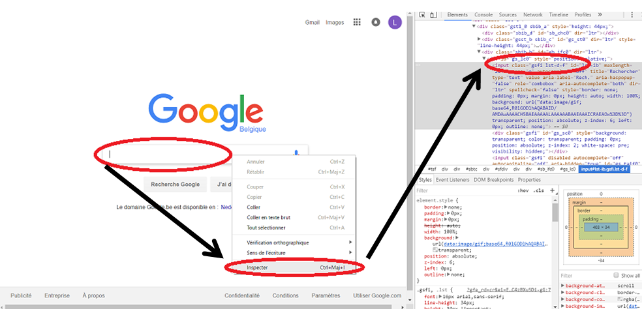Show more DevTools tabs with the » icon

[600, 14]
